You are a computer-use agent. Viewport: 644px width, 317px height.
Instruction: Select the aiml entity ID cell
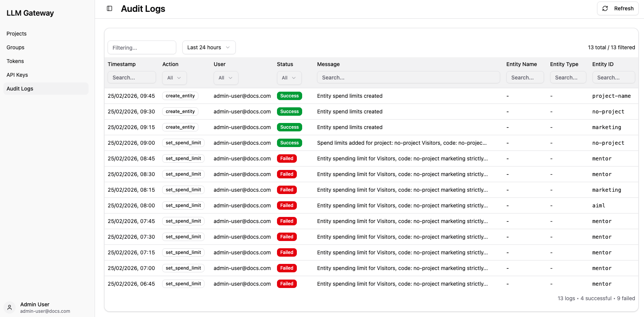(x=599, y=205)
